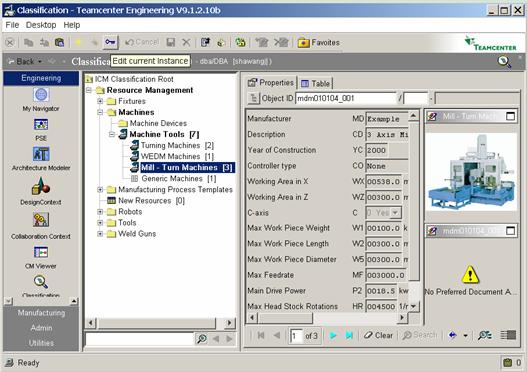Collapse the Machine Tools node
Viewport: 527px width, 372px height.
pos(112,134)
